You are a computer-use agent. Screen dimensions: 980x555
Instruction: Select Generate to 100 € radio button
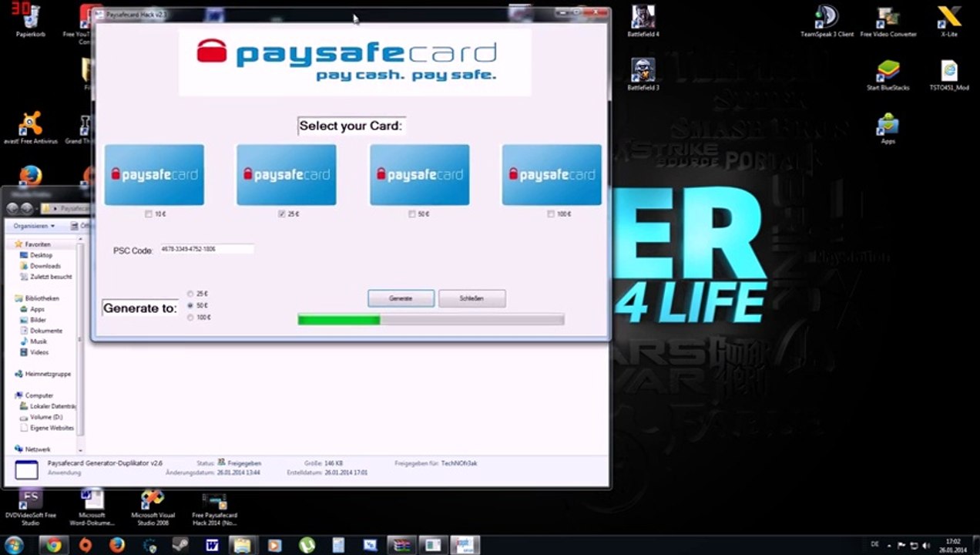(190, 318)
